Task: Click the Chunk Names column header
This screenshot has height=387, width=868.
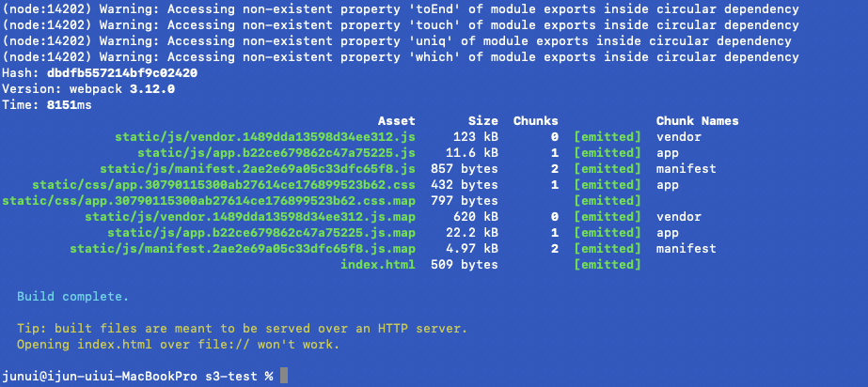Action: (697, 121)
